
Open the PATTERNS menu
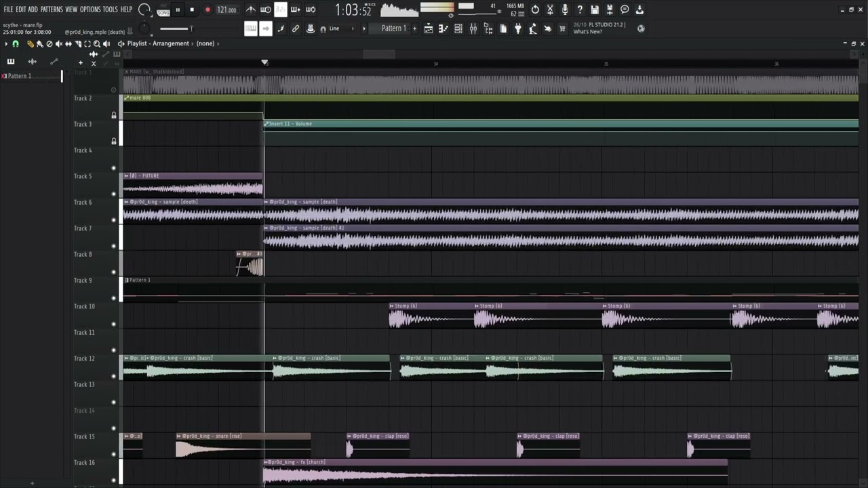pos(52,9)
